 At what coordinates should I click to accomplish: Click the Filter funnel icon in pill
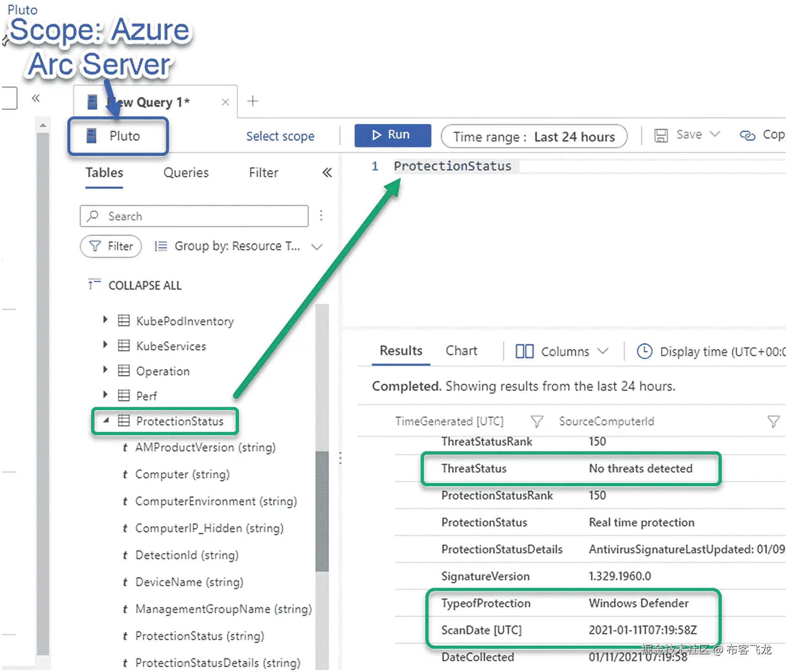pos(95,246)
